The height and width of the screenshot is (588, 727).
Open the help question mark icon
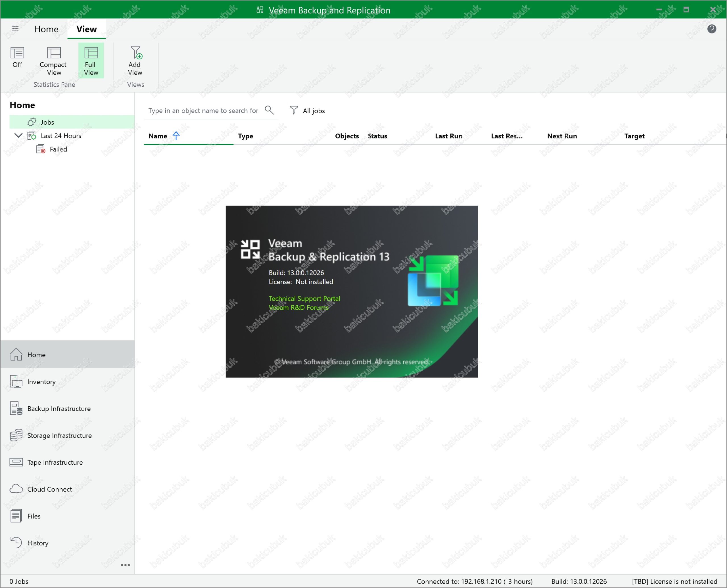[x=711, y=29]
